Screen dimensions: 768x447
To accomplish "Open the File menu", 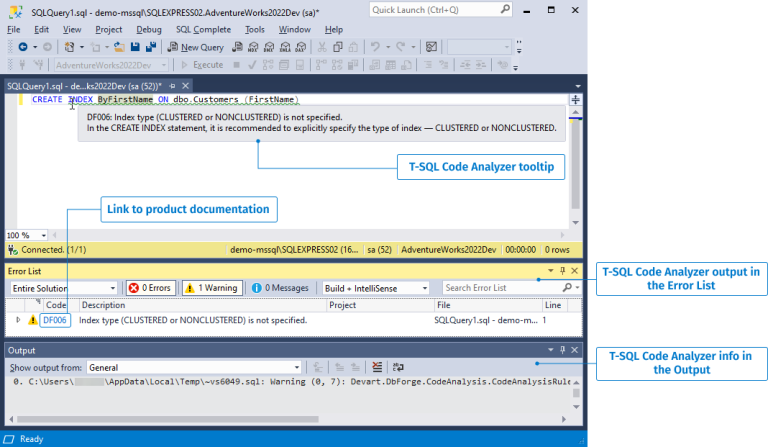I will 14,29.
